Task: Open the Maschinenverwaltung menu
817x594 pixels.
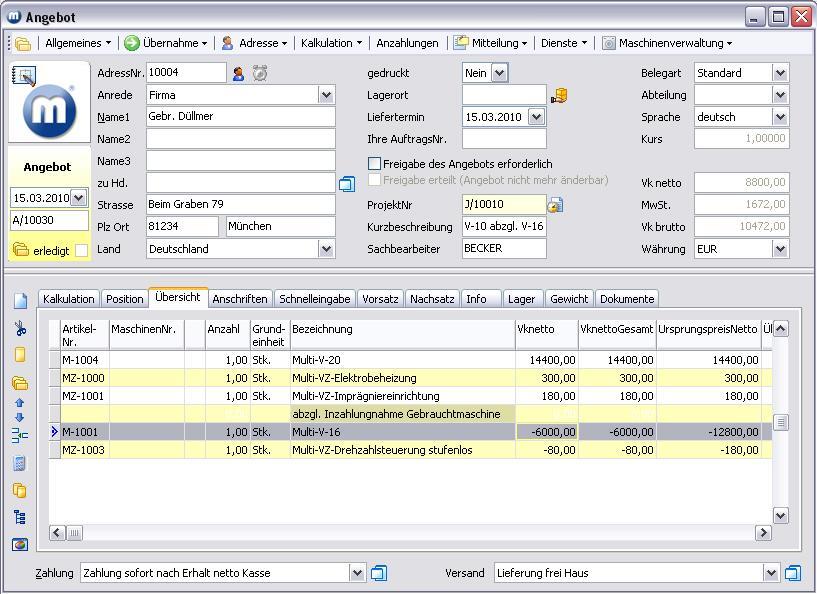Action: (x=675, y=43)
